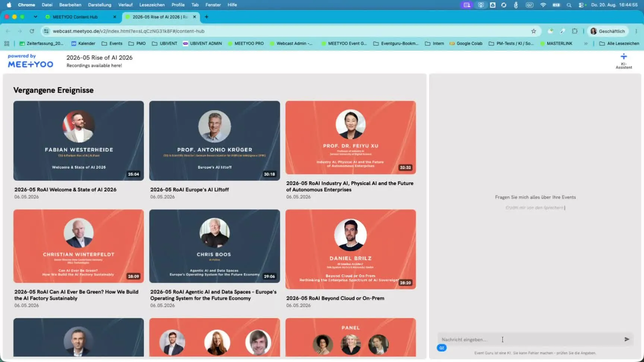Open the Google Drive menu bar icon
This screenshot has width=644, height=362.
[492, 5]
